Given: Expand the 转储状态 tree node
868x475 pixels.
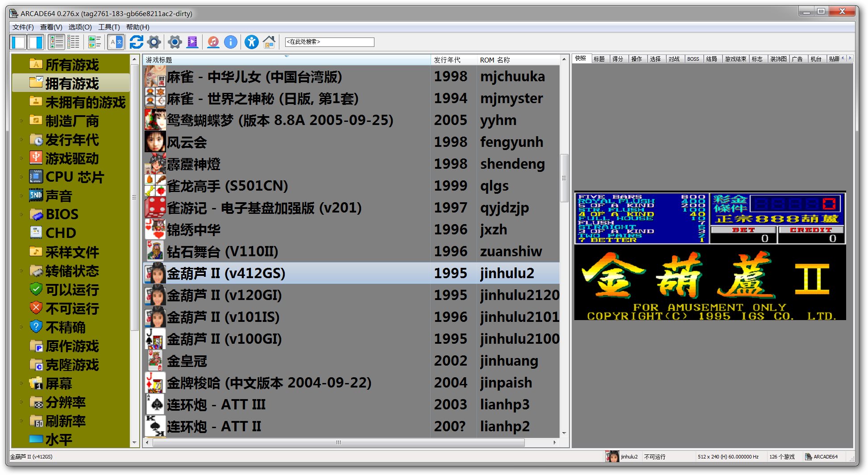Looking at the screenshot, I should coord(21,271).
